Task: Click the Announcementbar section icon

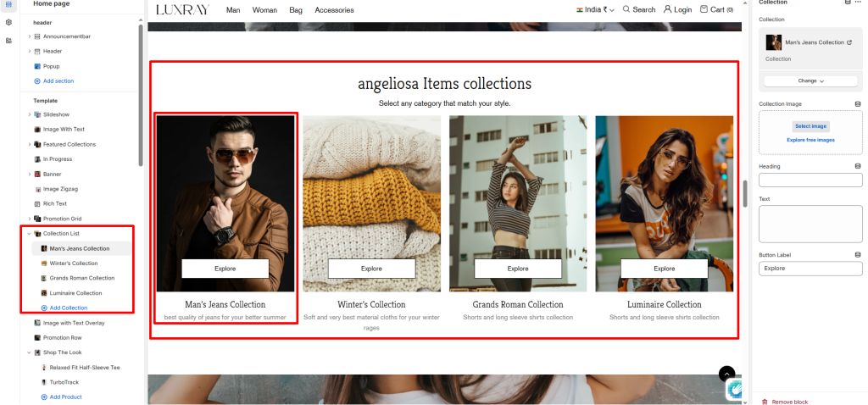Action: click(x=37, y=36)
